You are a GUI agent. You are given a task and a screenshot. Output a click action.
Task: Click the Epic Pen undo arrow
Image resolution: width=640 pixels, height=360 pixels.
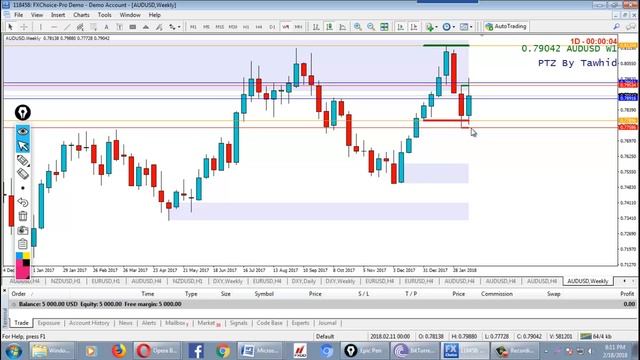pyautogui.click(x=23, y=202)
